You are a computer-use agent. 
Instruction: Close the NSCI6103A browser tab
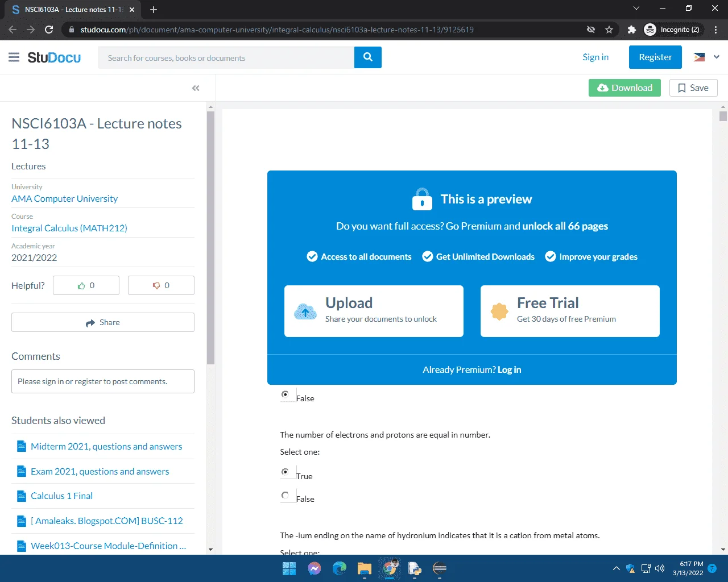[132, 10]
